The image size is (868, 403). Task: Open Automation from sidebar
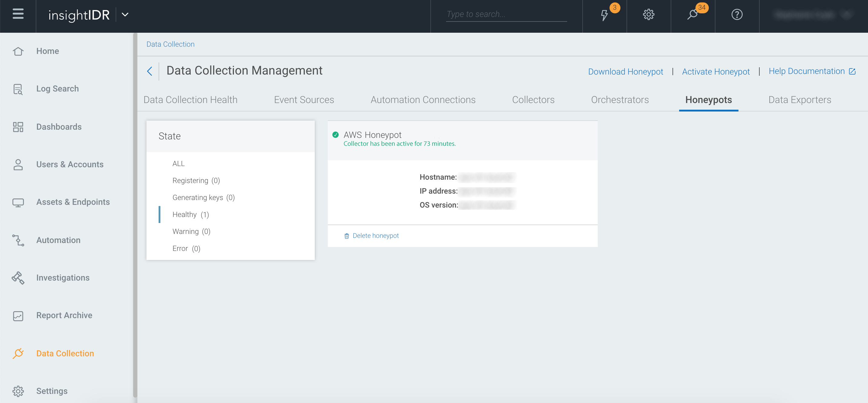click(58, 240)
